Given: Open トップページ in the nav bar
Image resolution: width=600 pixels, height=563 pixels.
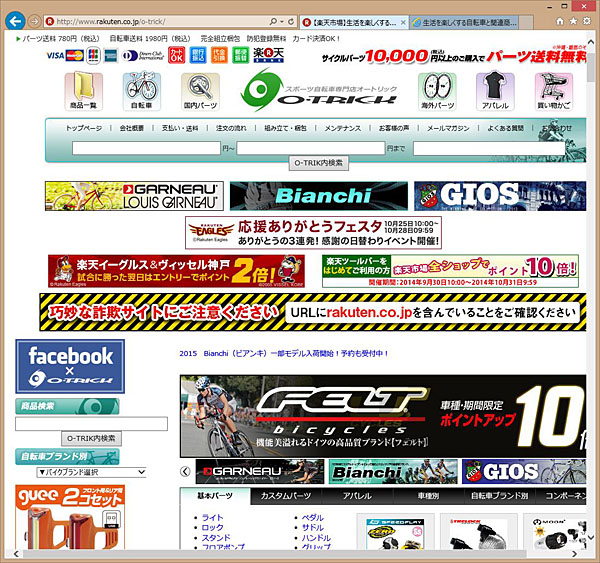Looking at the screenshot, I should (84, 128).
